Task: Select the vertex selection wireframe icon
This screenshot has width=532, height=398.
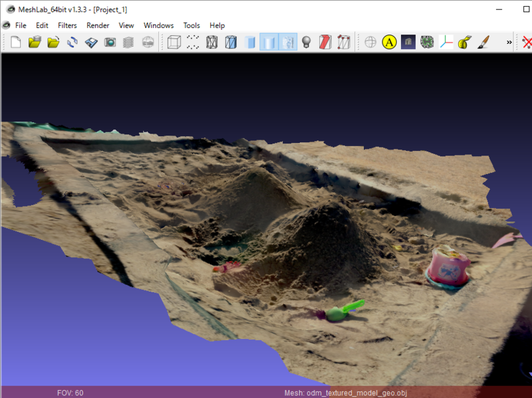Action: (344, 43)
